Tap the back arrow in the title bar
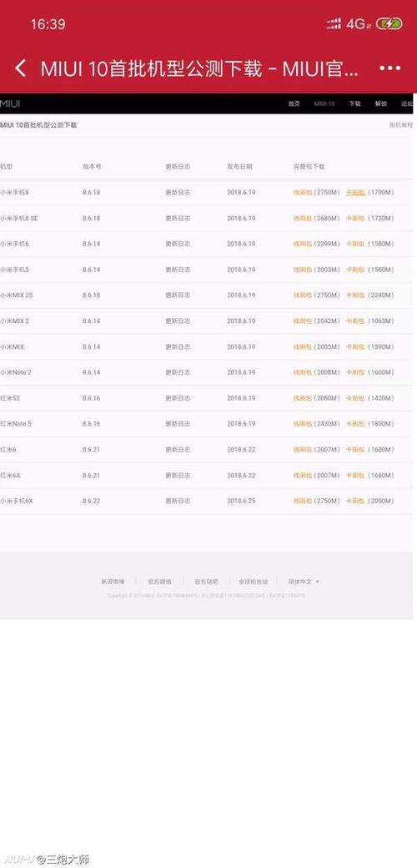The image size is (417, 868). pyautogui.click(x=21, y=68)
